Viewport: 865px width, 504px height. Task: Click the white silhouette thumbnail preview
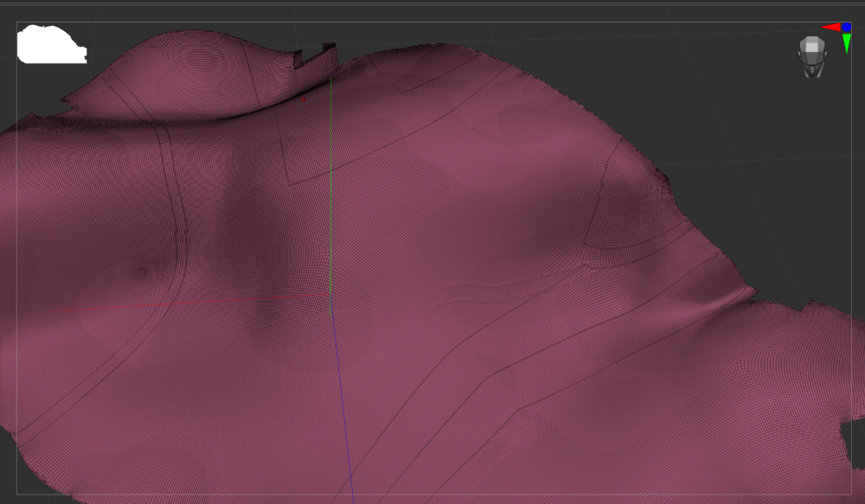click(x=50, y=45)
